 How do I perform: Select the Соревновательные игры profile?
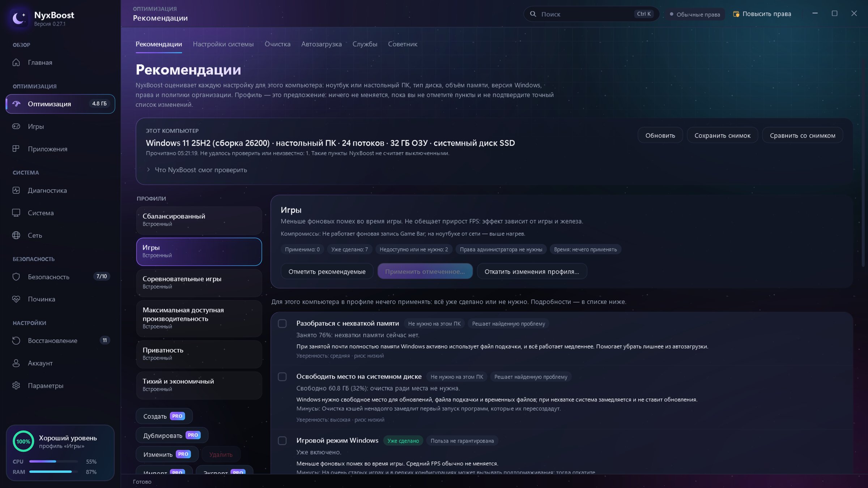pos(199,283)
